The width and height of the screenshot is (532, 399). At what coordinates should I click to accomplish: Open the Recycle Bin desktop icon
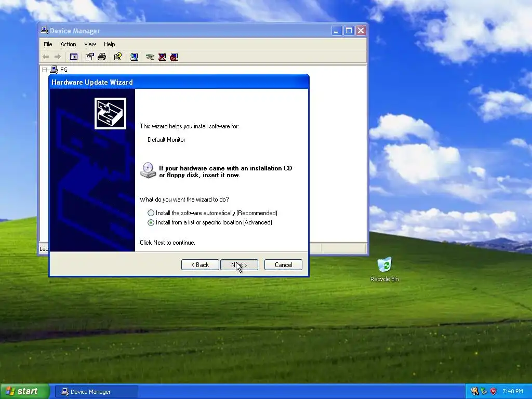click(384, 264)
